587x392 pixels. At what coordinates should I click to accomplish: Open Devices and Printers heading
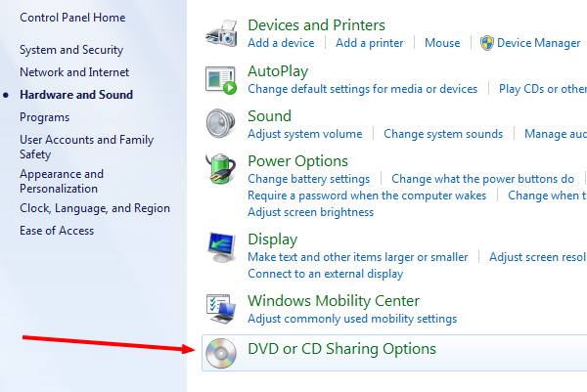point(316,25)
